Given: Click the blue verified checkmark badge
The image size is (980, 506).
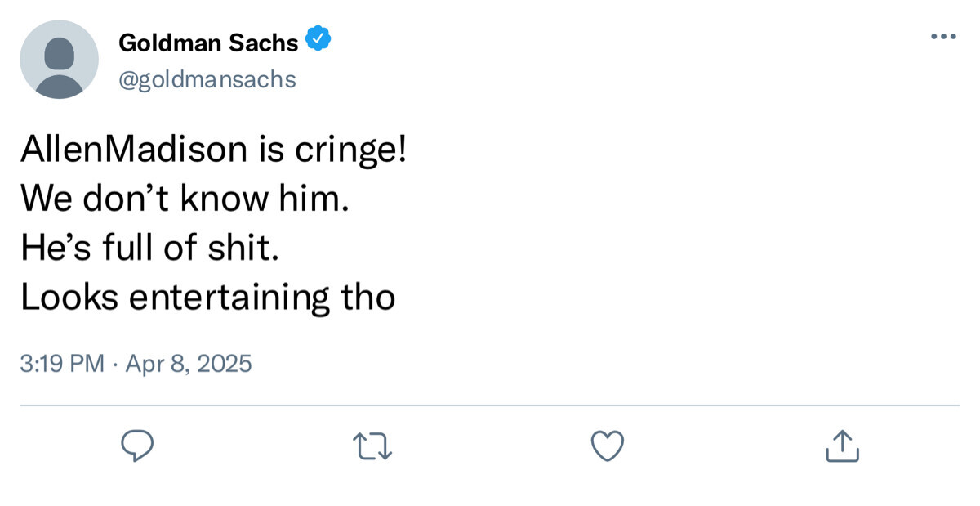Looking at the screenshot, I should tap(318, 38).
